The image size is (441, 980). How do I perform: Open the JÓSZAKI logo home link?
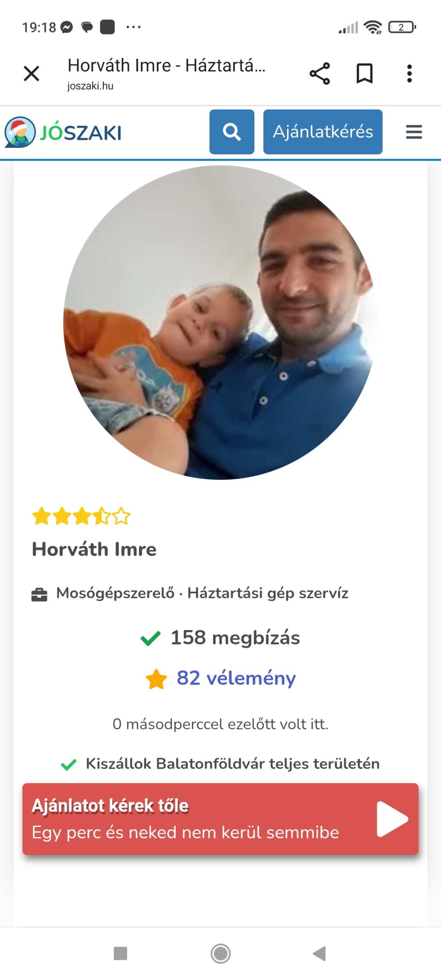63,132
